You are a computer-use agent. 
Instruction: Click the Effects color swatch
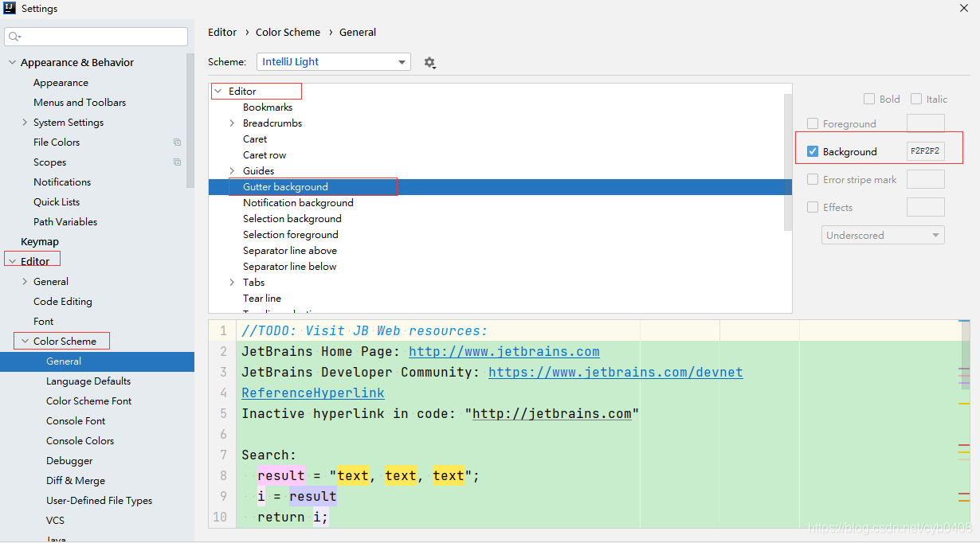tap(926, 207)
